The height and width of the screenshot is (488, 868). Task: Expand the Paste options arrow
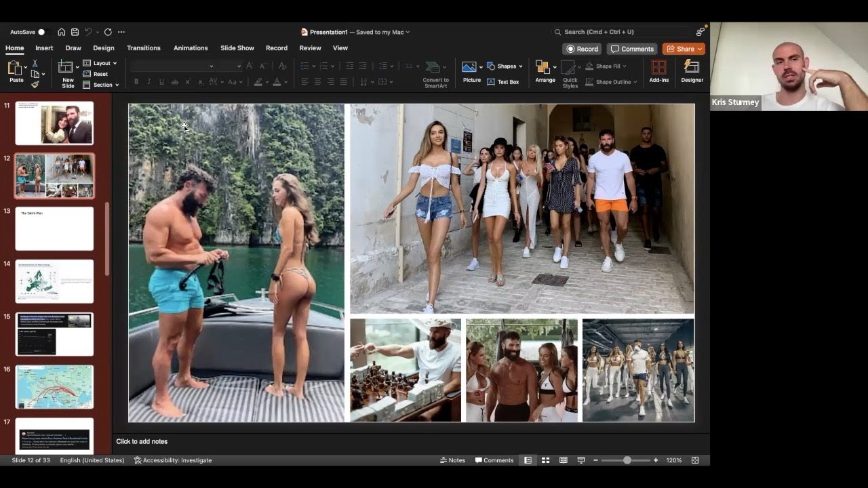click(x=26, y=68)
